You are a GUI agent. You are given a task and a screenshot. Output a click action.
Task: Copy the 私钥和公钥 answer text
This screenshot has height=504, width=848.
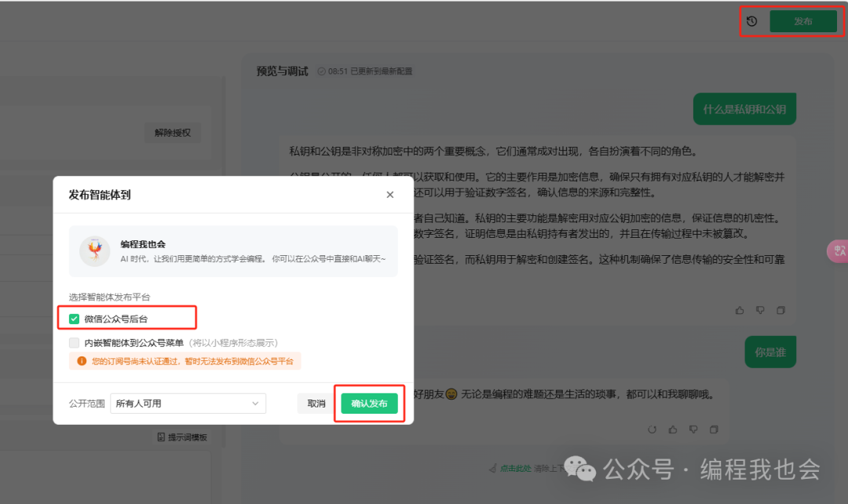780,311
